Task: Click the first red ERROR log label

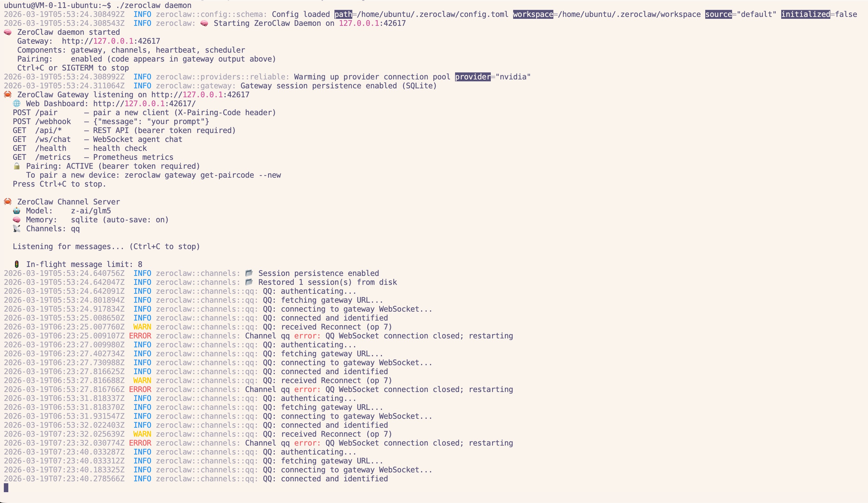Action: [140, 336]
